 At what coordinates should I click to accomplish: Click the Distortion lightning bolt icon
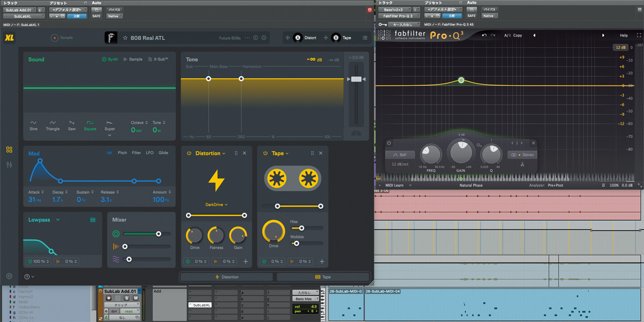coord(216,181)
